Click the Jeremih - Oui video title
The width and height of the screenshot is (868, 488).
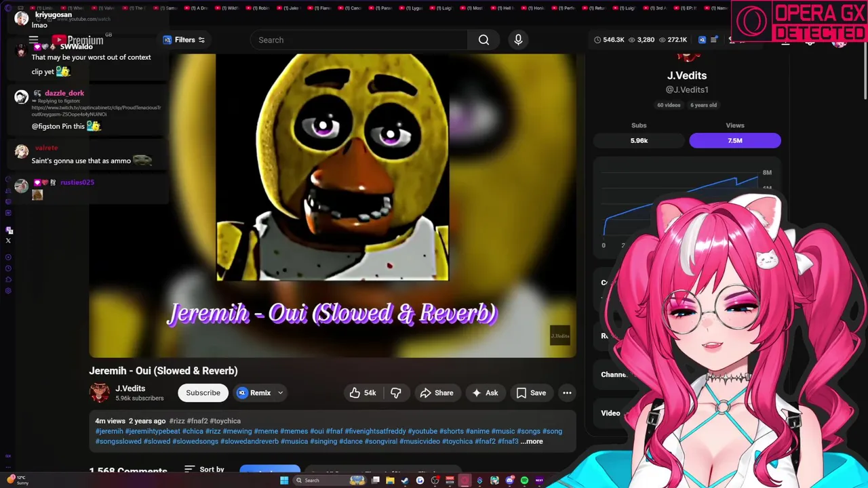[163, 371]
